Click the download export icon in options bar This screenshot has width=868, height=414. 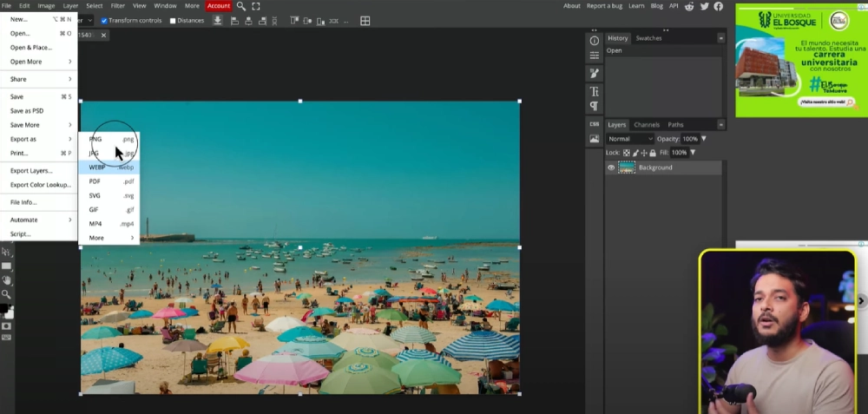(218, 21)
